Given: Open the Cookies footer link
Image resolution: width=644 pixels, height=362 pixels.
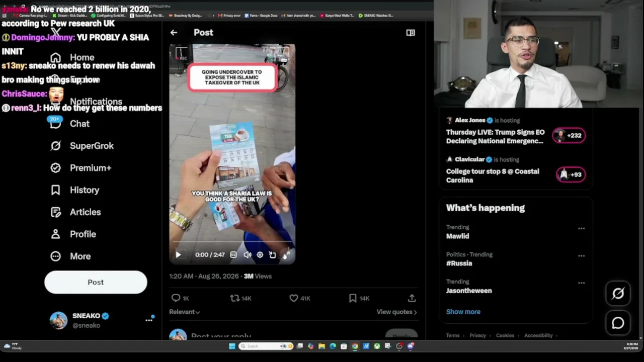Looking at the screenshot, I should [x=505, y=335].
